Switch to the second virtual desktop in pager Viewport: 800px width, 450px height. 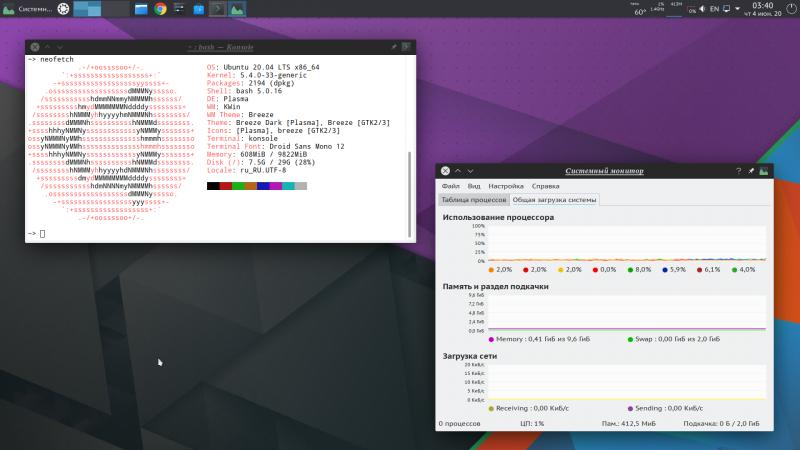coord(115,9)
